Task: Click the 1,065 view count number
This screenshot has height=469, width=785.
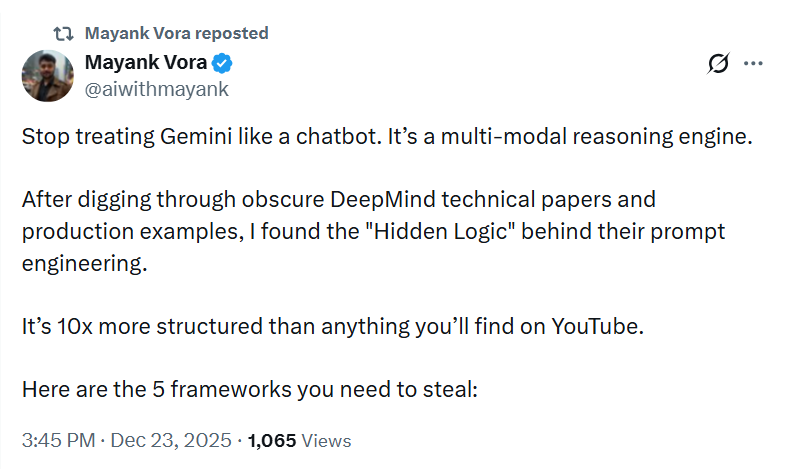Action: click(x=272, y=440)
